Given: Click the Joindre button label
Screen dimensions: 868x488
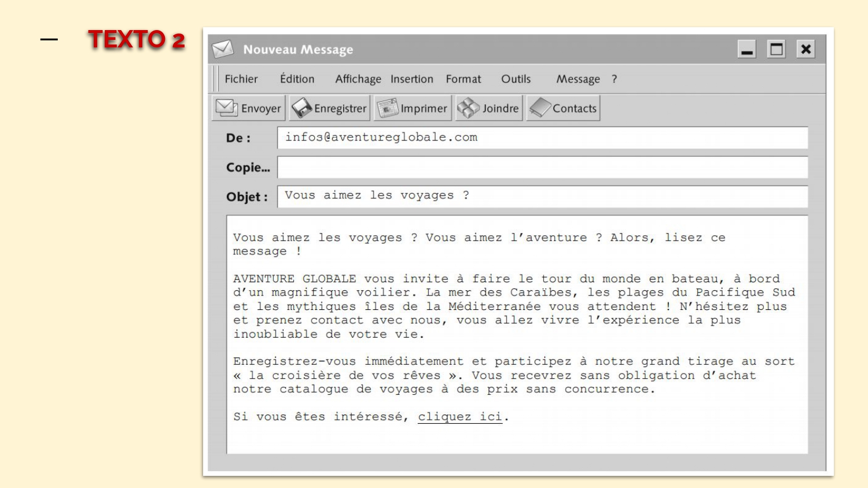Looking at the screenshot, I should (x=501, y=109).
